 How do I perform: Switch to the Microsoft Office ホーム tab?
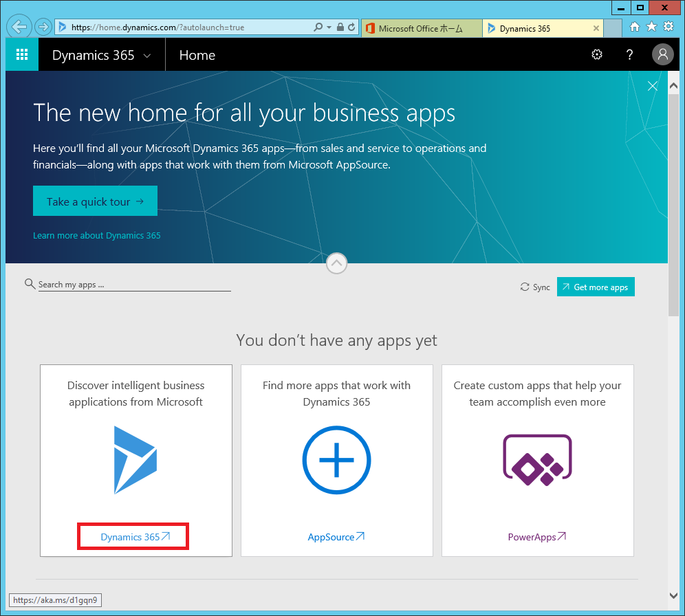(422, 28)
